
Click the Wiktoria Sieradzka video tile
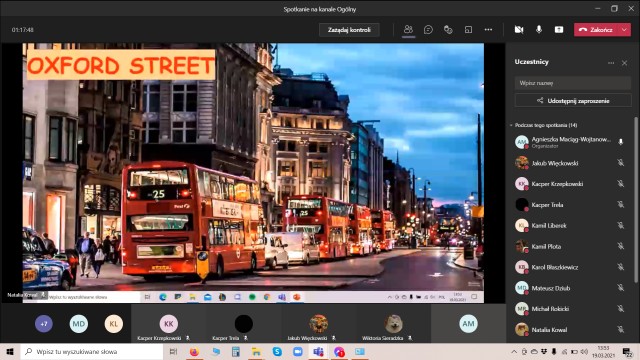pyautogui.click(x=393, y=323)
